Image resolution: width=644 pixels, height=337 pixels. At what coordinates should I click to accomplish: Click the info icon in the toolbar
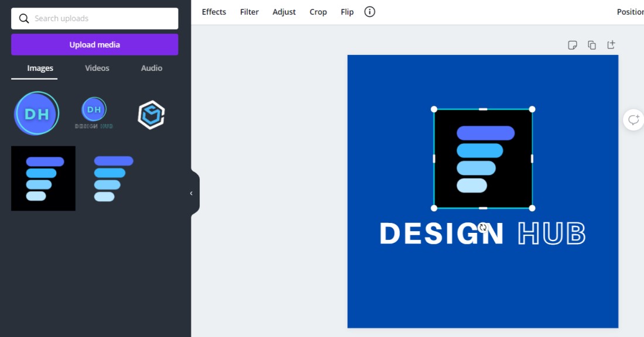(x=369, y=12)
